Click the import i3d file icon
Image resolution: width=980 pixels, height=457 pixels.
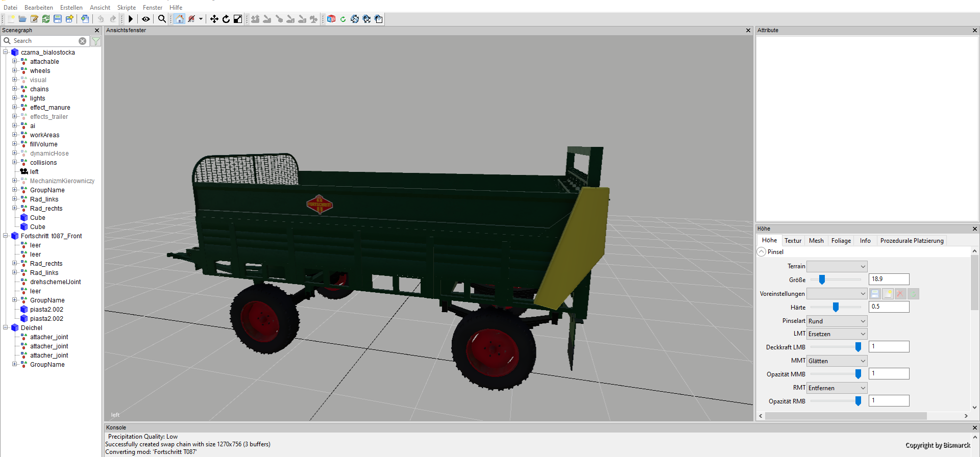[x=85, y=19]
